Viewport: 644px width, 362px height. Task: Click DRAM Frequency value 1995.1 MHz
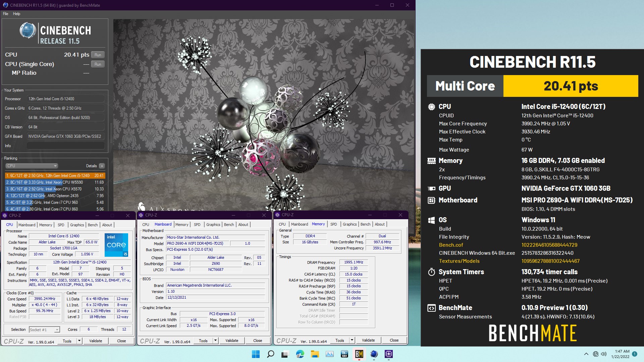[354, 262]
